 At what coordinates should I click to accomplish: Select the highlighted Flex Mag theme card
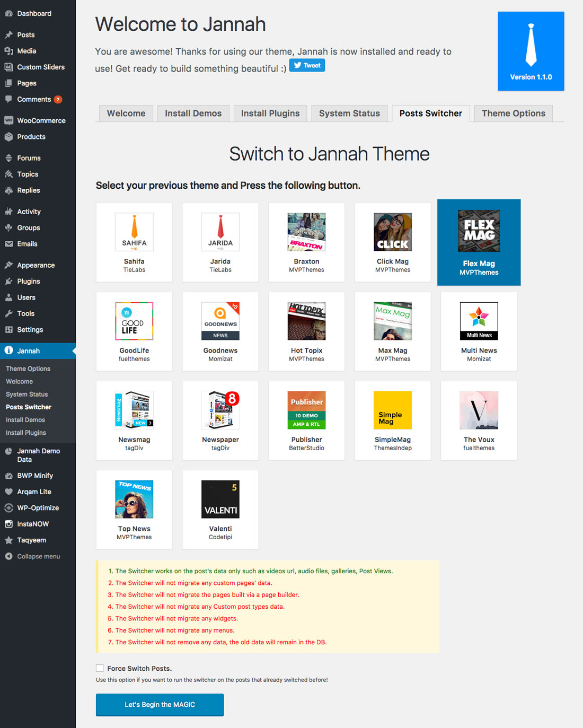coord(479,242)
